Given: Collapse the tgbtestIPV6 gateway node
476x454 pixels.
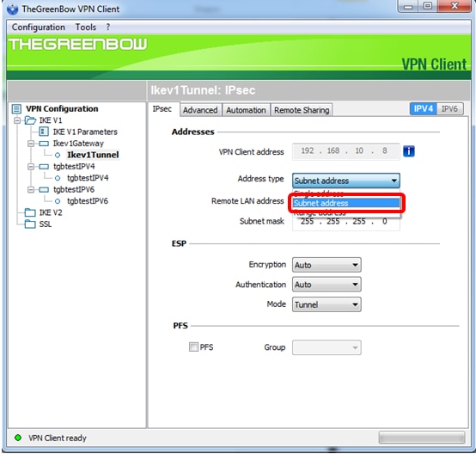Looking at the screenshot, I should 31,190.
